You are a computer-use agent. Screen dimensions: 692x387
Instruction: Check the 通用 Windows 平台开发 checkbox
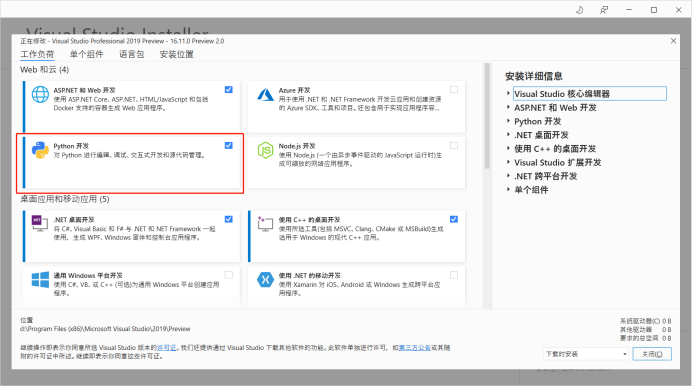[x=229, y=275]
